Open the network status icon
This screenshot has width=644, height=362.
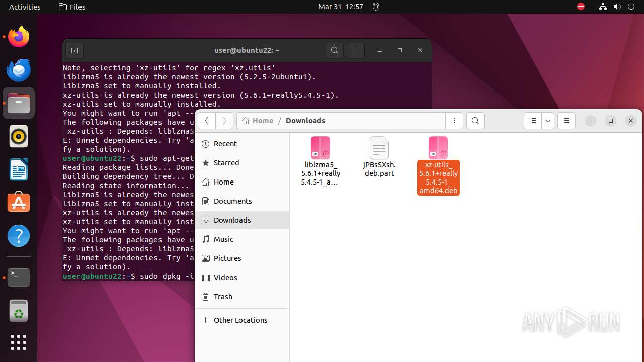tap(603, 7)
